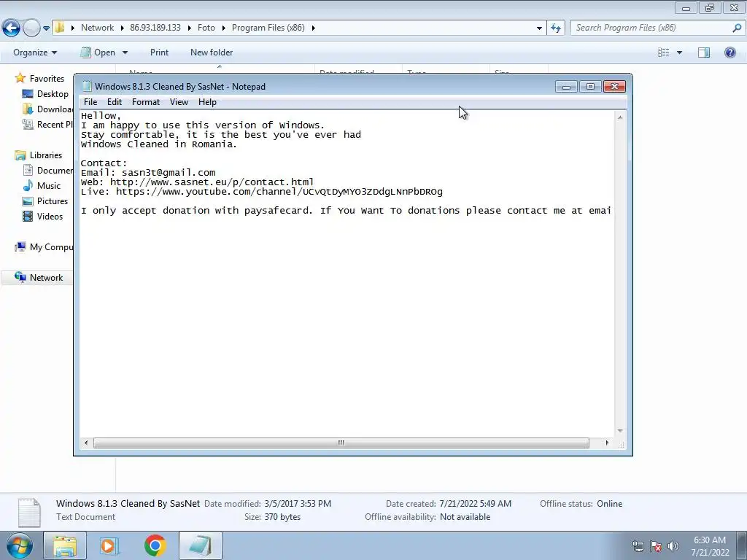Open Windows Media Player taskbar icon
The width and height of the screenshot is (747, 560).
click(x=109, y=546)
